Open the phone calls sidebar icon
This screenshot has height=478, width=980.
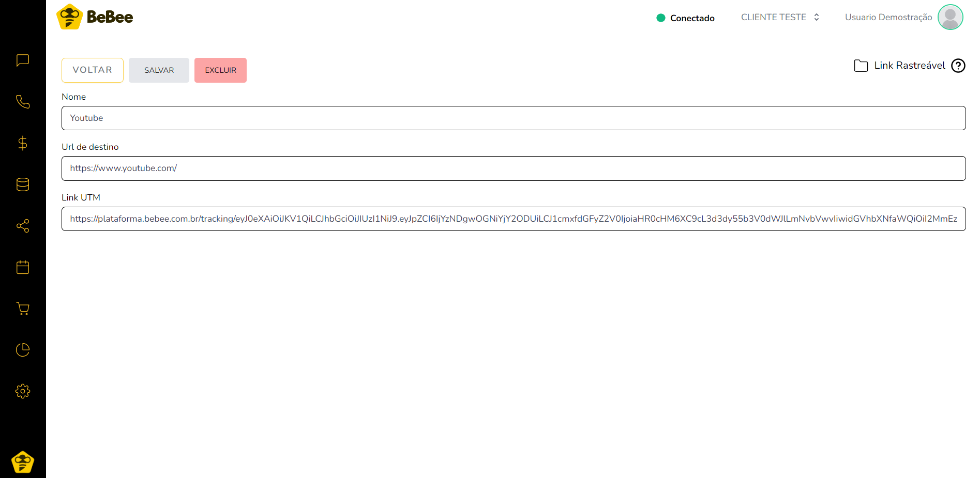(x=23, y=102)
